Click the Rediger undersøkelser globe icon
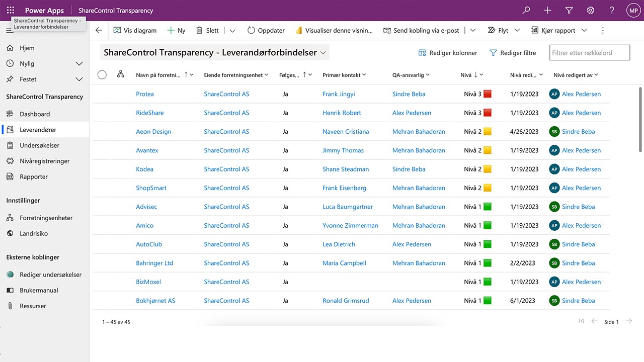 (x=10, y=275)
